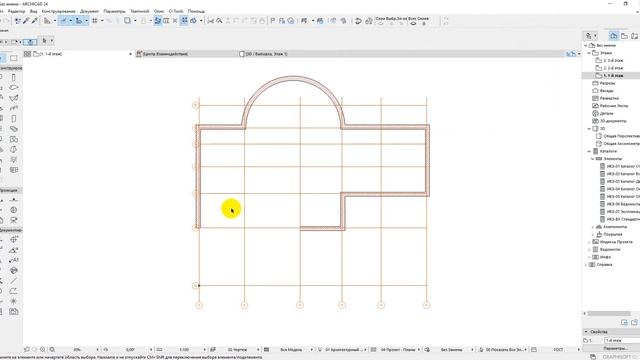640x360 pixels.
Task: Click the scissors Split tool in toolbar
Action: click(x=211, y=21)
